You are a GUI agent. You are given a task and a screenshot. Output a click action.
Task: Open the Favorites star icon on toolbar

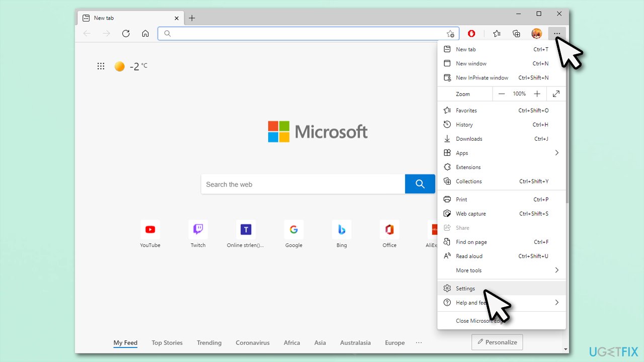point(497,34)
